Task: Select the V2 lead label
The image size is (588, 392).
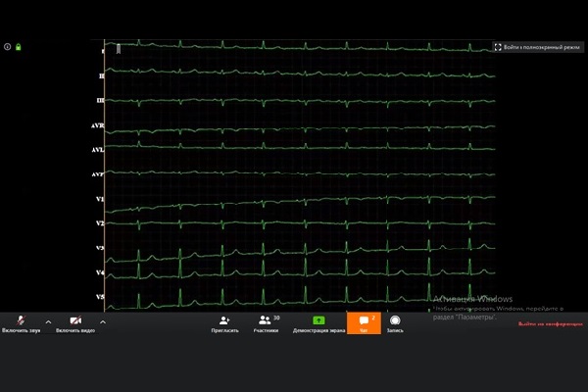Action: tap(100, 223)
